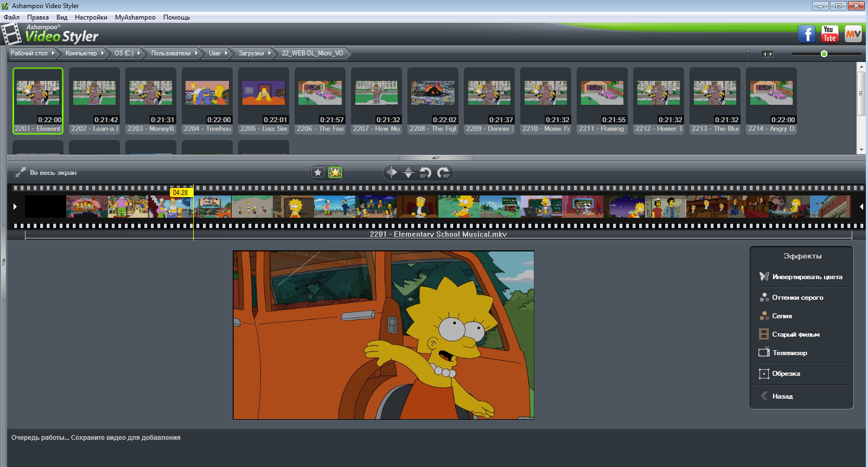Adjust the thumbnail size slider knob
The image size is (868, 467).
(824, 54)
